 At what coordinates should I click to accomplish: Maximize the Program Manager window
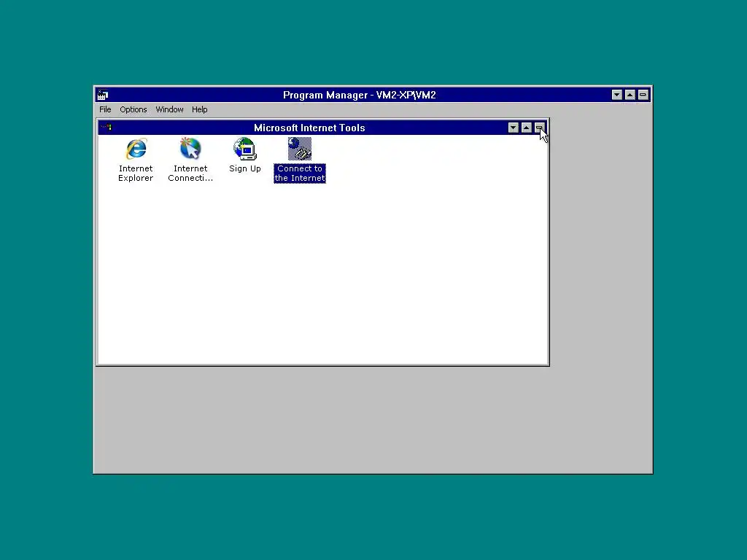[630, 95]
